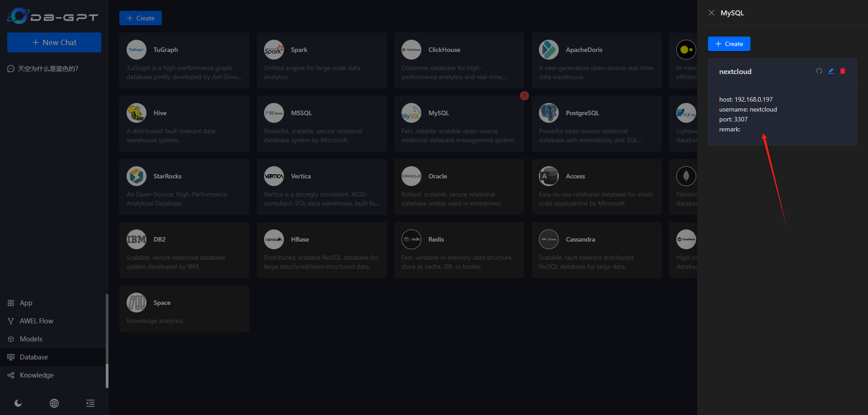Delete the nextcloud connection
The height and width of the screenshot is (415, 868).
tap(843, 71)
